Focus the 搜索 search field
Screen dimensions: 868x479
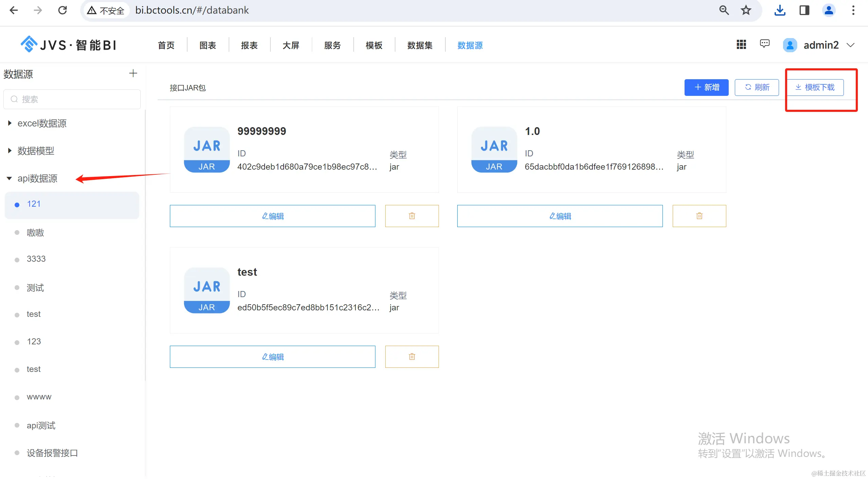tap(72, 99)
